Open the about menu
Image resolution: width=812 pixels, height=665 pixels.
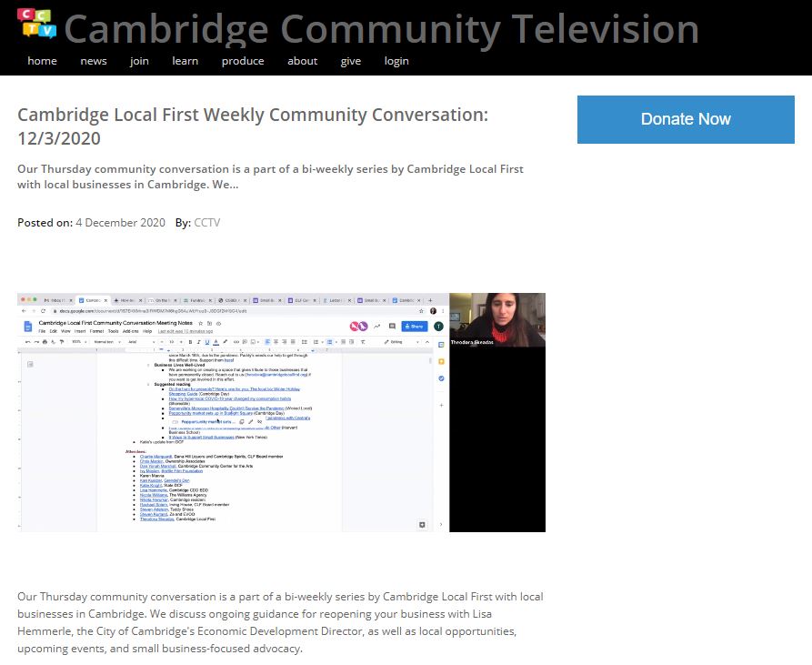303,61
